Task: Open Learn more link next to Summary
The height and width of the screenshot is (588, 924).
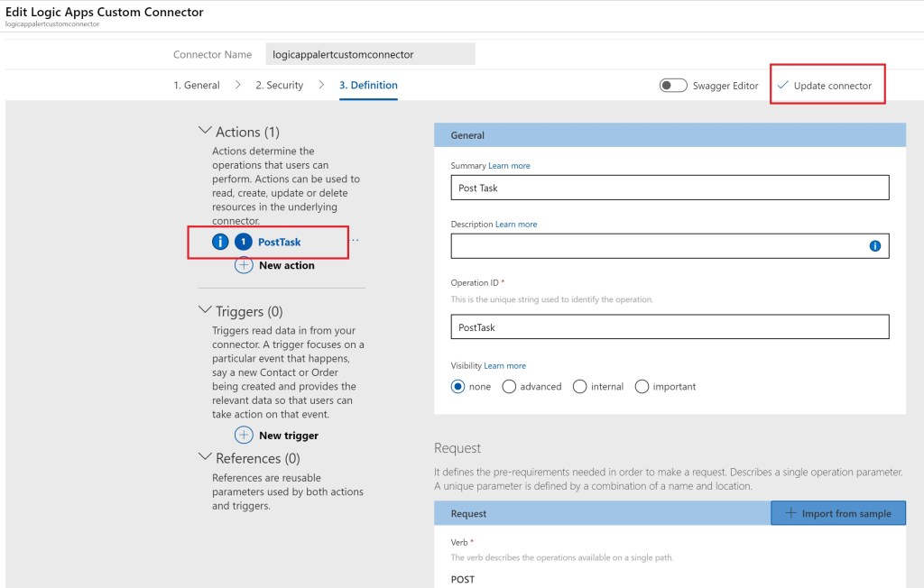Action: (509, 166)
